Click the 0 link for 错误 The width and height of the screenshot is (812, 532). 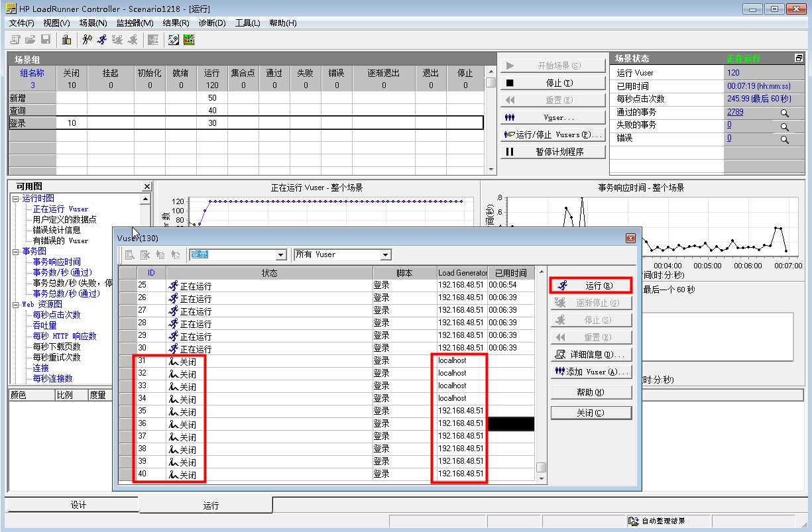(x=729, y=138)
